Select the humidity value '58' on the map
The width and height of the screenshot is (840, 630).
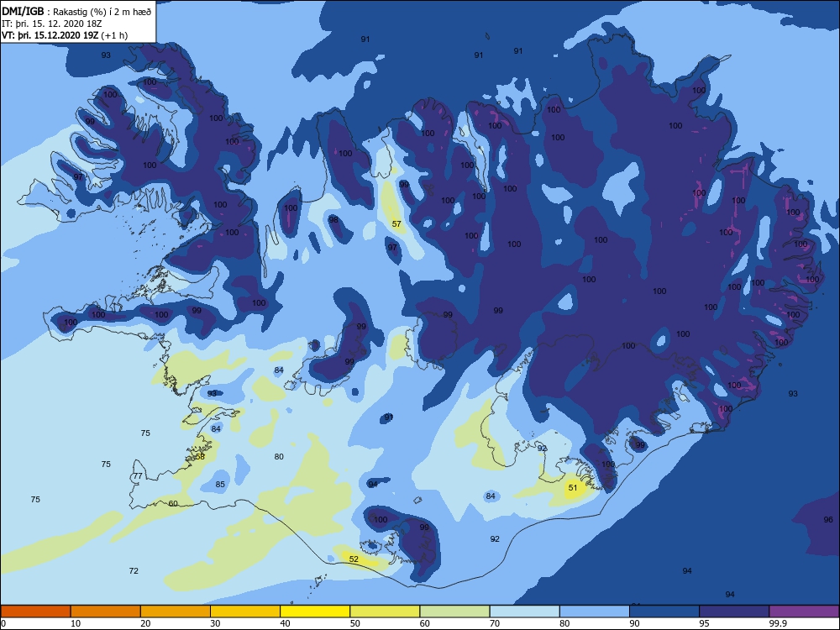(x=200, y=456)
